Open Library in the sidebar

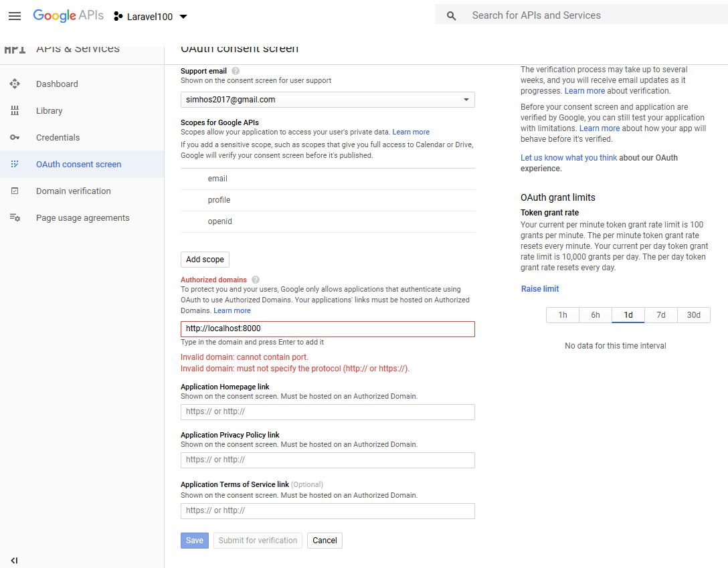(50, 110)
